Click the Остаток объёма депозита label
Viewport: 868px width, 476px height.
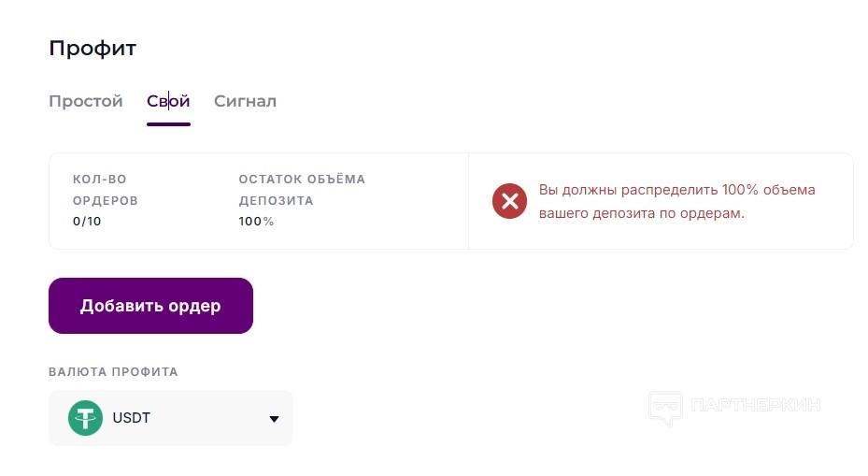(301, 189)
